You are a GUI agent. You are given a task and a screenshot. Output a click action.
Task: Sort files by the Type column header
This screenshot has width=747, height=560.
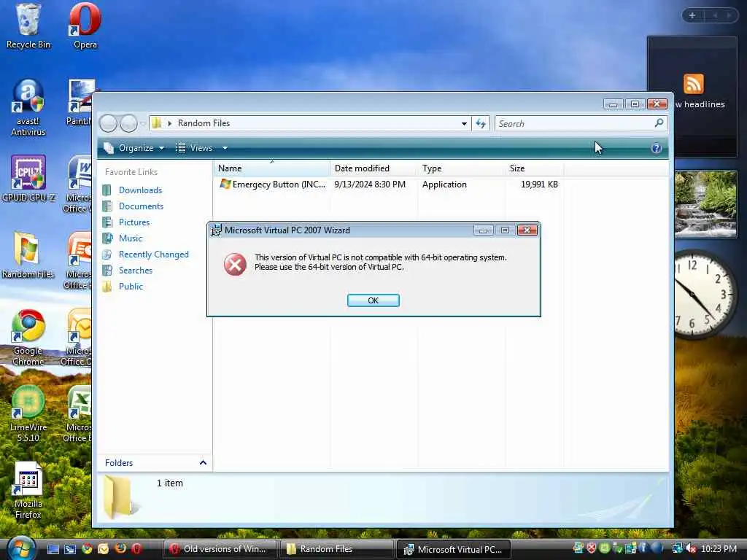click(461, 168)
